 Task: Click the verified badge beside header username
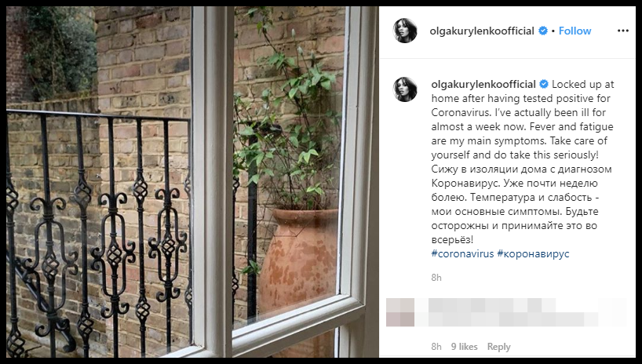[x=543, y=31]
